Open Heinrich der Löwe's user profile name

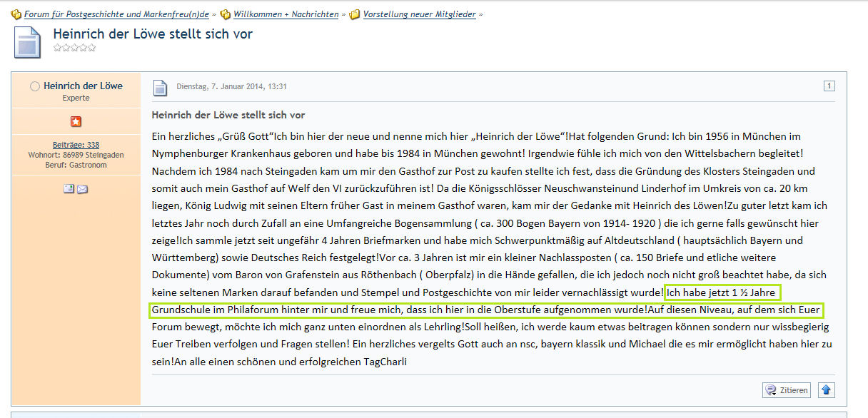coord(83,86)
